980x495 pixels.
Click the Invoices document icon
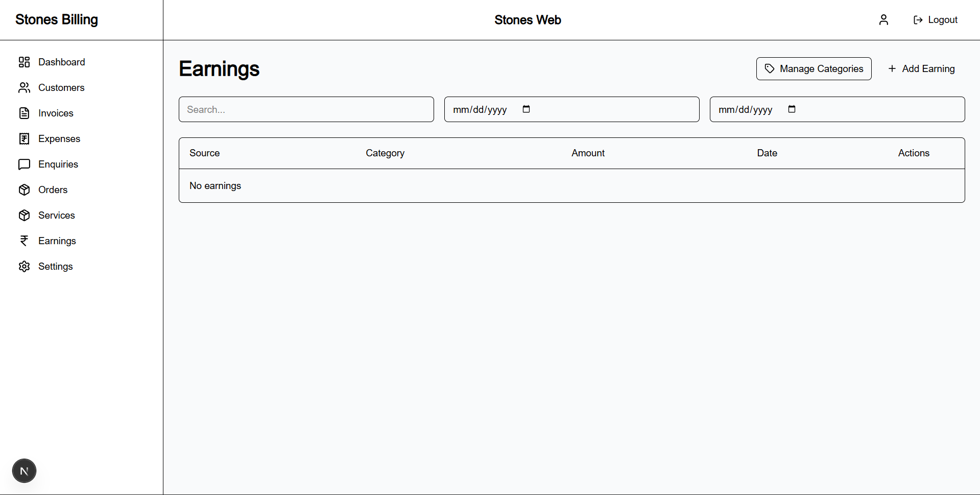tap(24, 113)
